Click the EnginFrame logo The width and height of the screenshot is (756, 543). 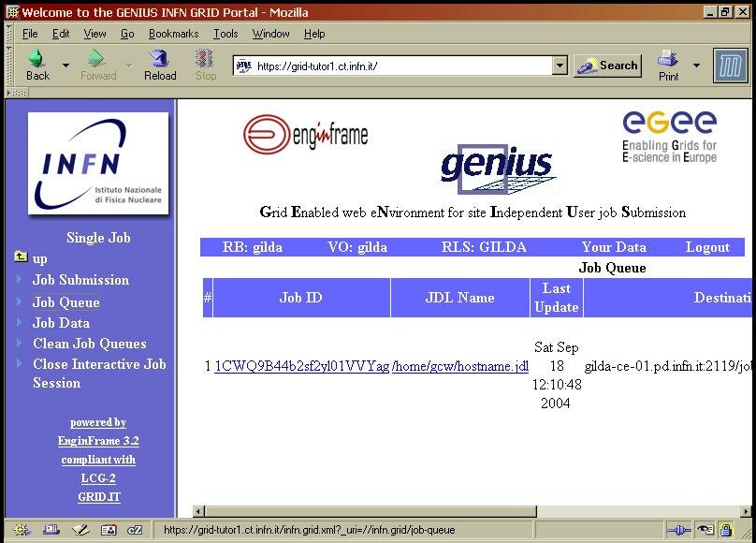point(306,134)
